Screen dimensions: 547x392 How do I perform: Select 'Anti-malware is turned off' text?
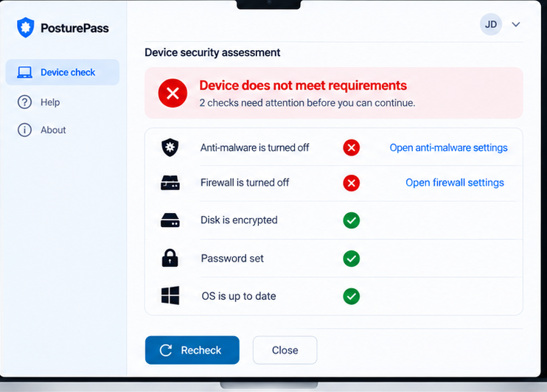[x=254, y=147]
